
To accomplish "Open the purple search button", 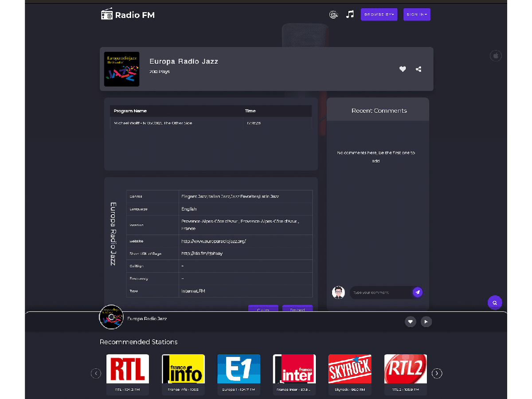I will click(x=495, y=303).
